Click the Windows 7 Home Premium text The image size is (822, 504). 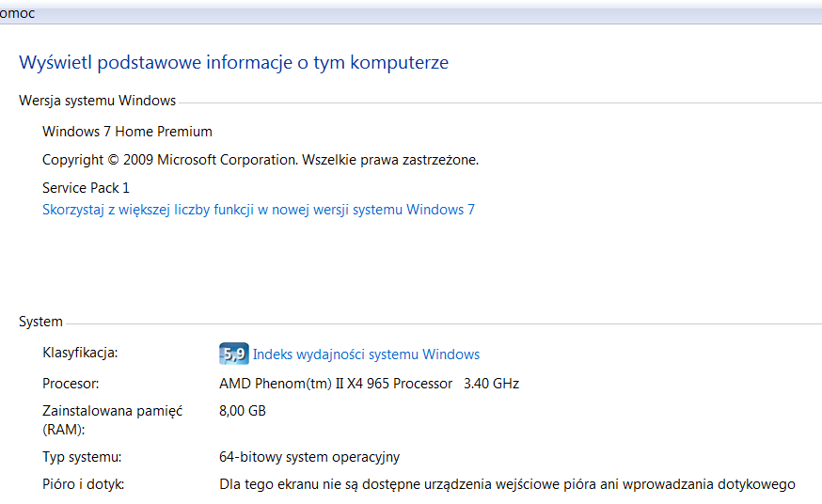tap(127, 132)
